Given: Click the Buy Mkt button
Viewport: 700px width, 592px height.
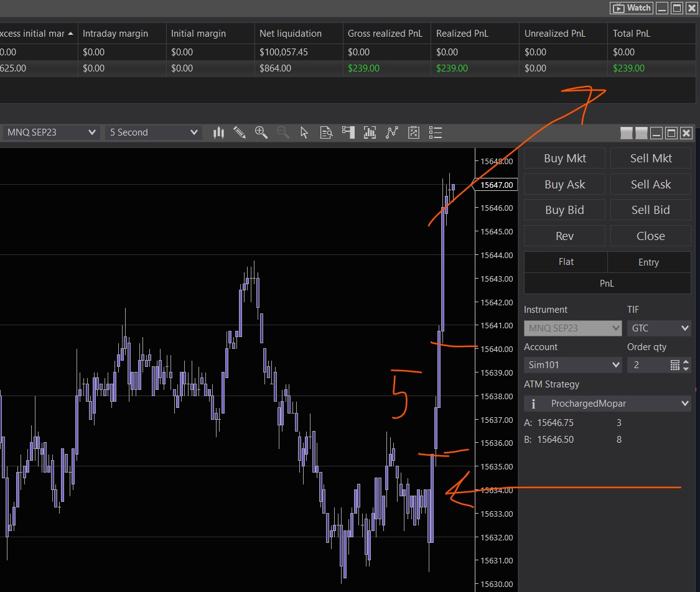Looking at the screenshot, I should pos(564,159).
